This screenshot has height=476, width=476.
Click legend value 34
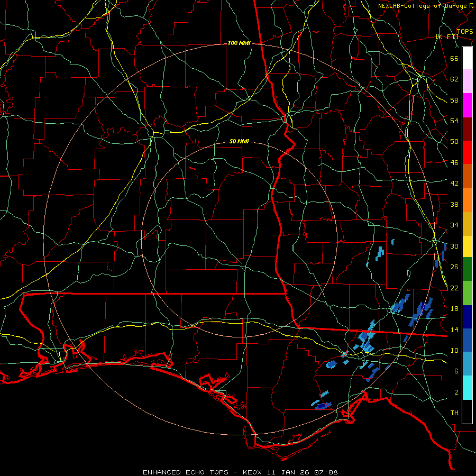454,225
